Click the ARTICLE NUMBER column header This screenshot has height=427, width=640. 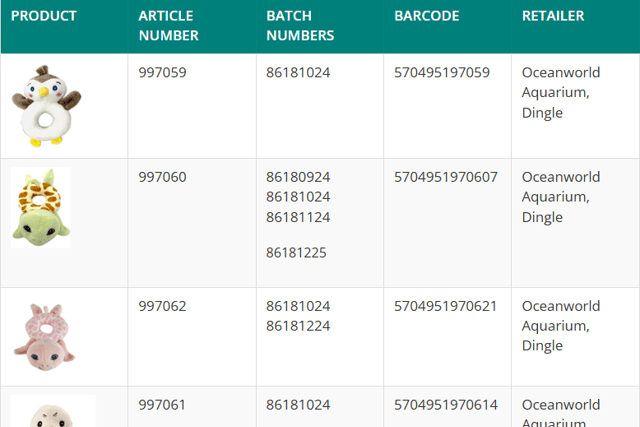coord(169,26)
